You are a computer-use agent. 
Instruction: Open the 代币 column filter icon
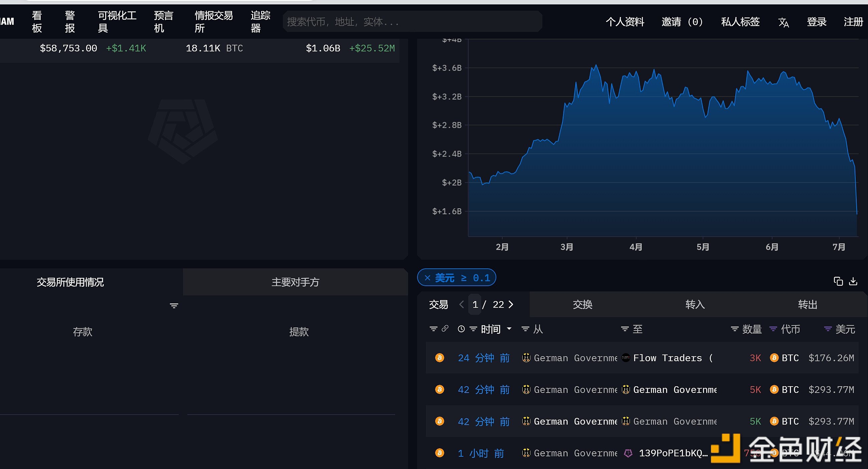click(773, 329)
